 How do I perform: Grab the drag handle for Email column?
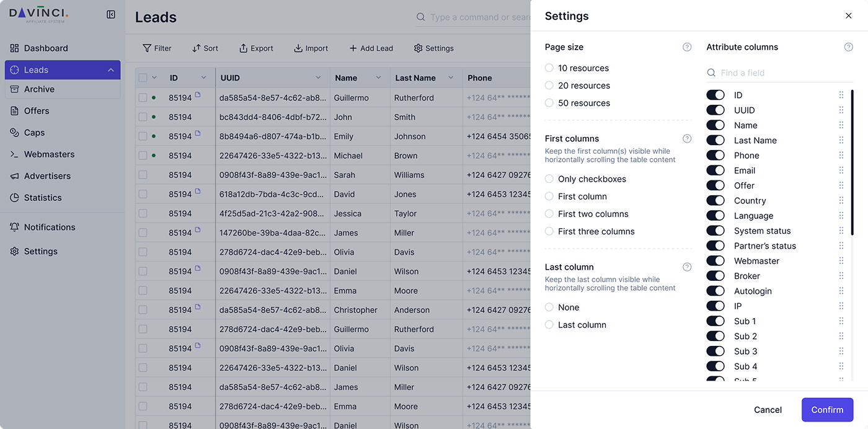pyautogui.click(x=841, y=170)
